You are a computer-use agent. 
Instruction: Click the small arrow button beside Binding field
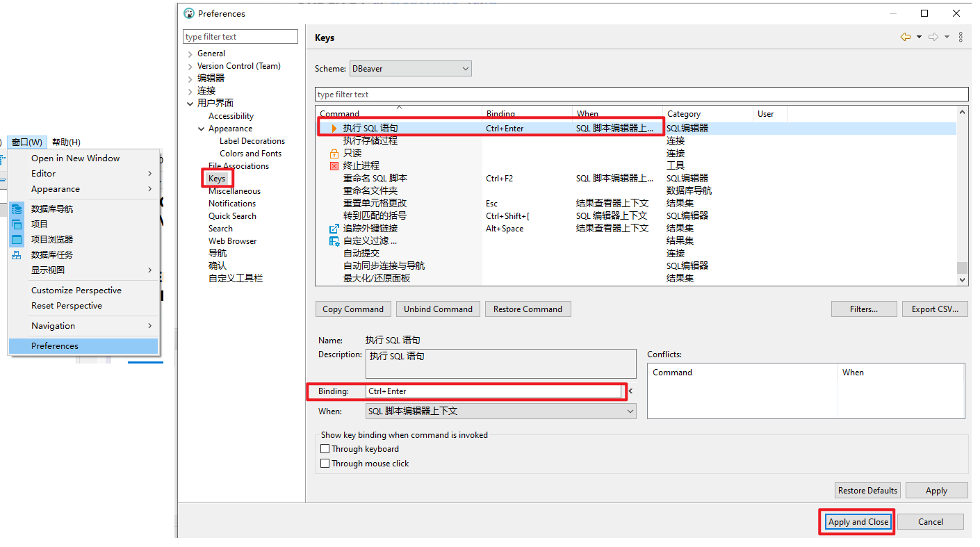pos(630,391)
